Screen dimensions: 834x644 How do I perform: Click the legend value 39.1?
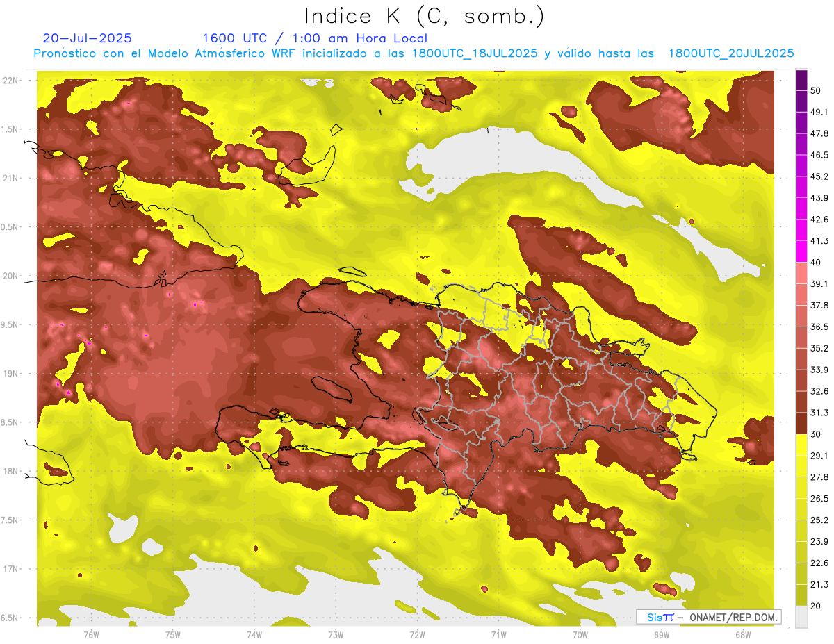819,283
